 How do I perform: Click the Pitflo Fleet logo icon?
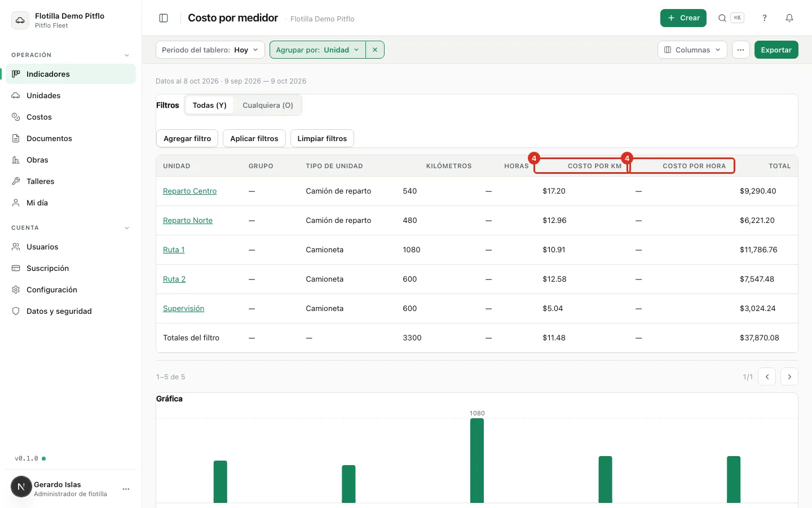click(x=20, y=20)
